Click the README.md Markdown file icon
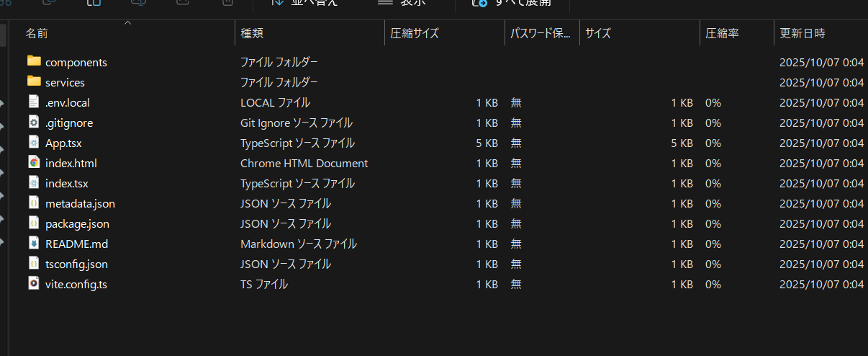868x356 pixels. [x=34, y=243]
